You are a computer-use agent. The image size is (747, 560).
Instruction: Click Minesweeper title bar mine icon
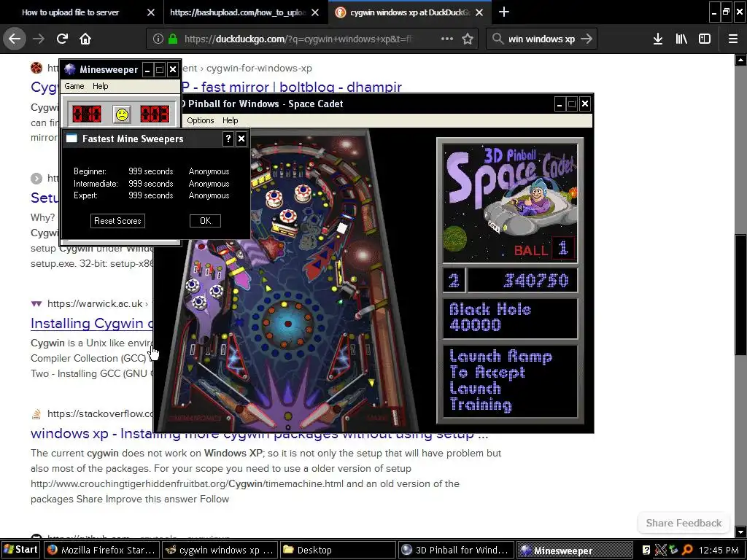(70, 69)
